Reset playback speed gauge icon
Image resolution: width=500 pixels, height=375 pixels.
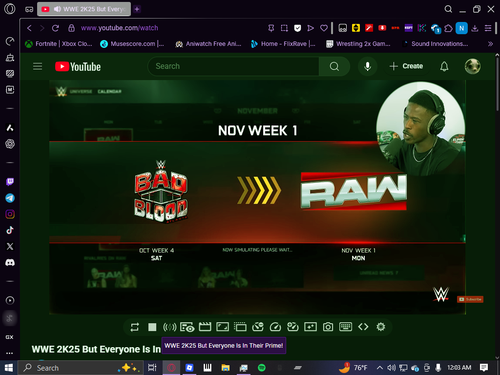[x=275, y=327]
